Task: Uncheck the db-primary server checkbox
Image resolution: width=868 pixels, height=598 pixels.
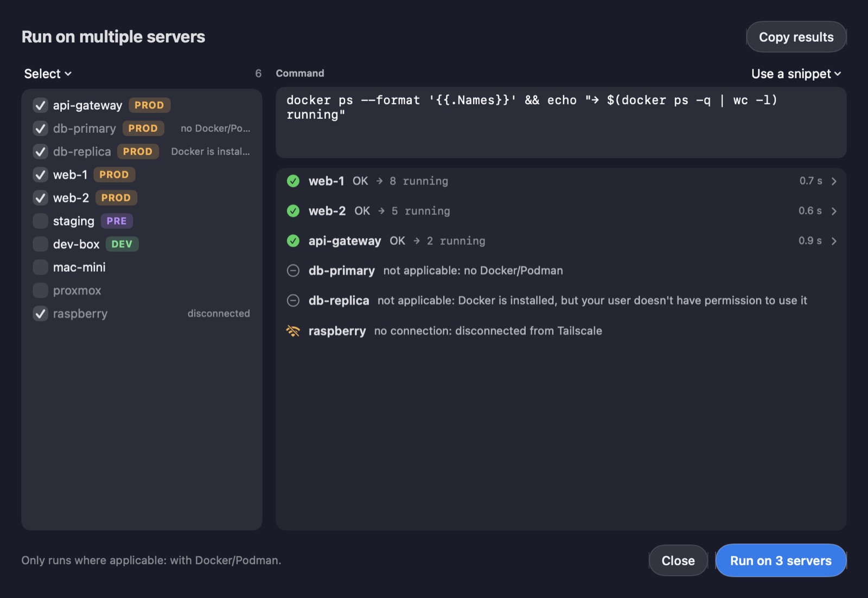Action: 40,129
